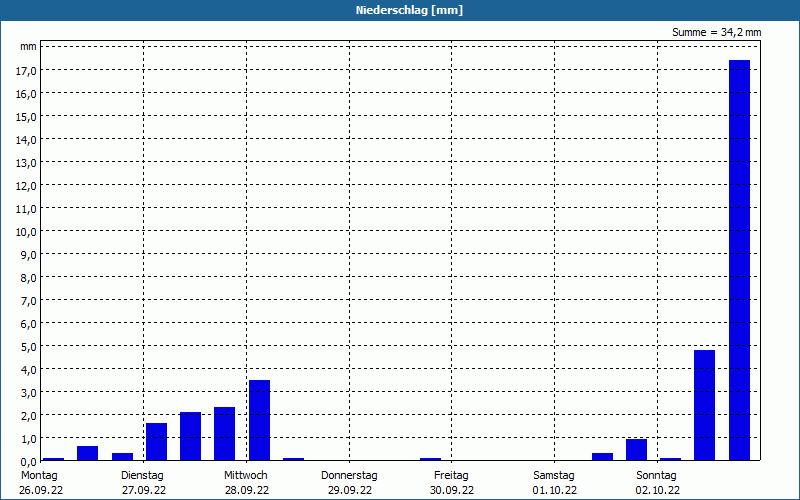This screenshot has height=500, width=800.
Task: Click the Sunday bar just below 5 mm
Action: pyautogui.click(x=705, y=405)
